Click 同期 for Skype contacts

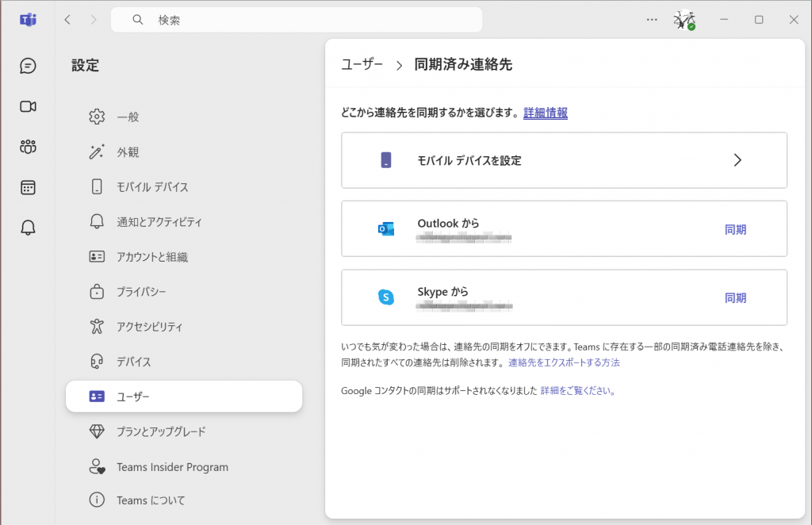pyautogui.click(x=735, y=298)
